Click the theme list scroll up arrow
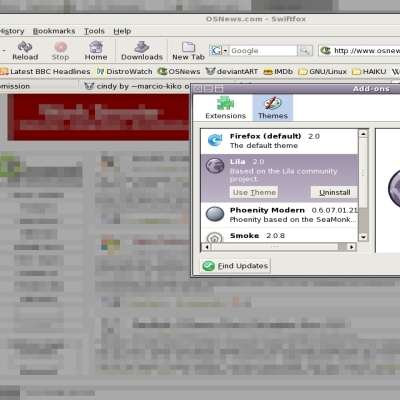Screen dimensions: 400x400 (363, 134)
